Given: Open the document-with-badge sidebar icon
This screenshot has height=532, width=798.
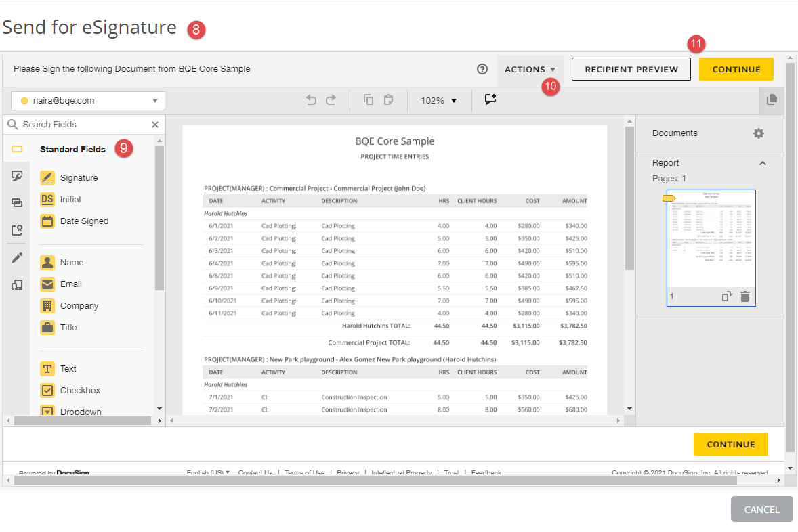Looking at the screenshot, I should click(17, 230).
